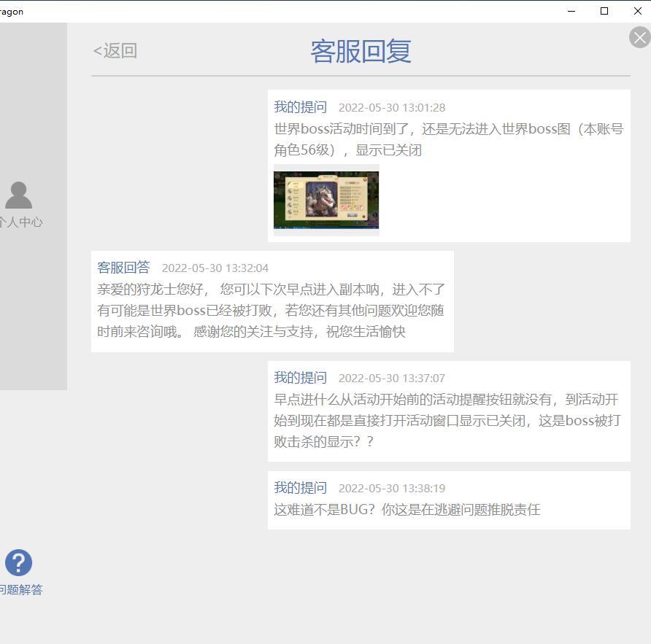This screenshot has height=644, width=651.
Task: Click the 2022-05-30 13:01:28 timestamp
Action: (x=391, y=108)
